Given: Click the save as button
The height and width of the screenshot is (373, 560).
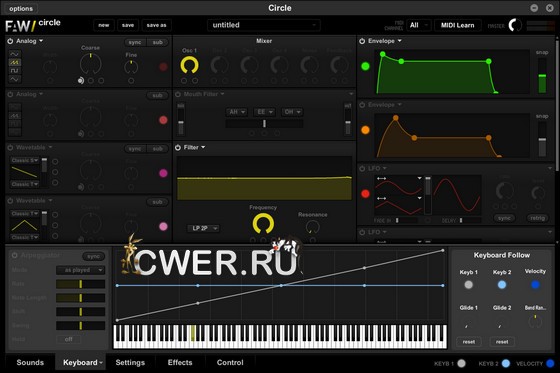Looking at the screenshot, I should coord(156,25).
